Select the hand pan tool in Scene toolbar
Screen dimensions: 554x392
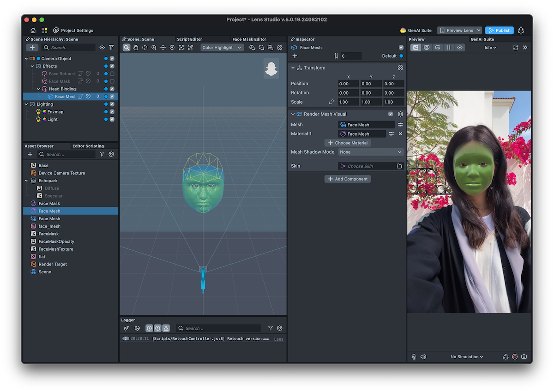coord(136,48)
